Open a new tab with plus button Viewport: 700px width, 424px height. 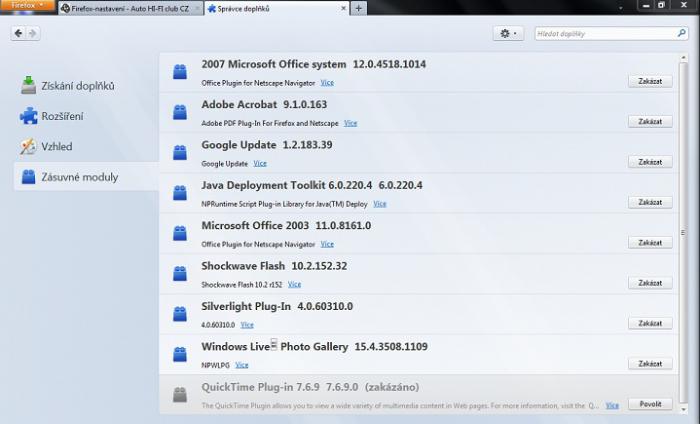tap(359, 8)
